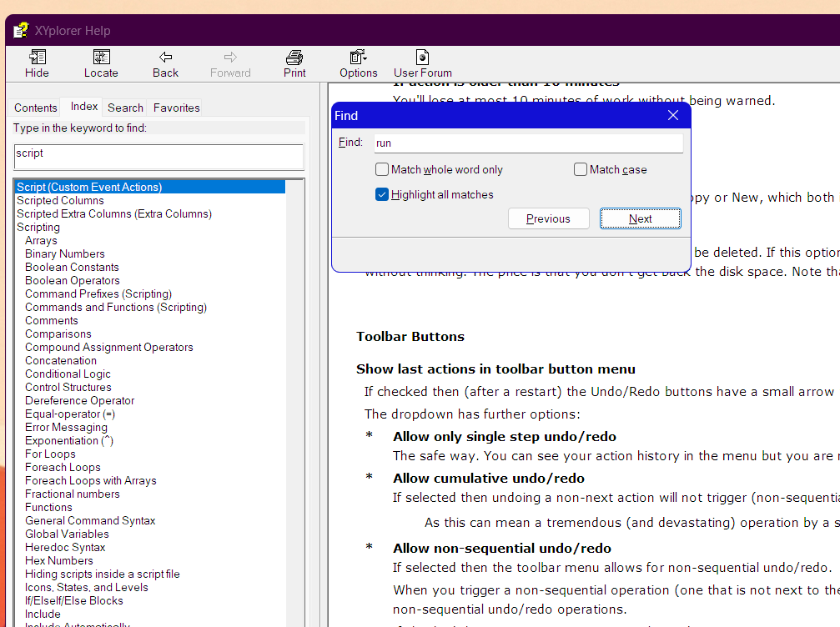Switch to the Contents tab
840x627 pixels.
coord(36,108)
